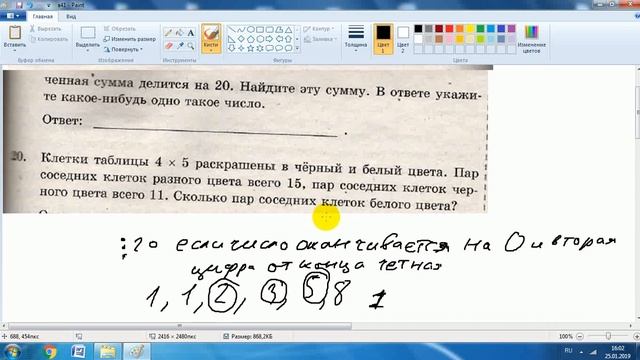Activate Цвет 2 background color
The width and height of the screenshot is (640, 360).
(x=403, y=38)
